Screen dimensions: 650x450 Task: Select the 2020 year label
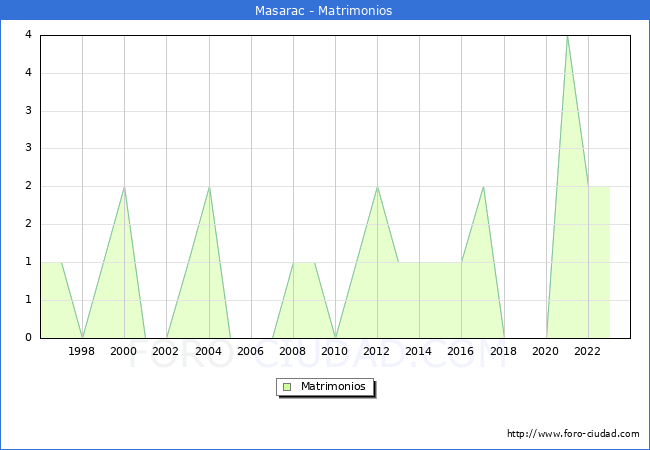pos(546,351)
